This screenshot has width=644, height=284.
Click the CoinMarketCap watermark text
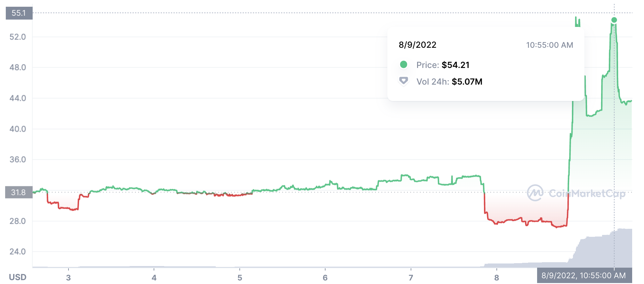coord(587,193)
